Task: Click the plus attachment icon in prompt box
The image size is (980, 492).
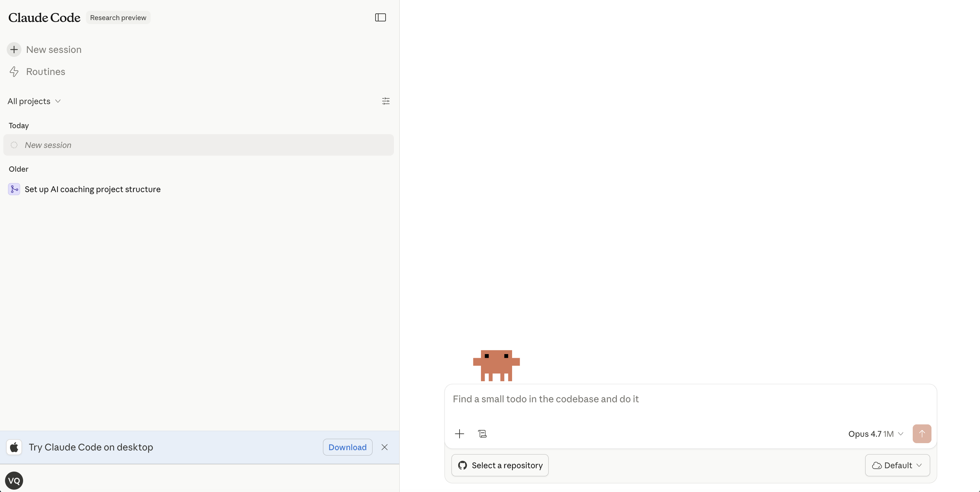Action: tap(459, 434)
